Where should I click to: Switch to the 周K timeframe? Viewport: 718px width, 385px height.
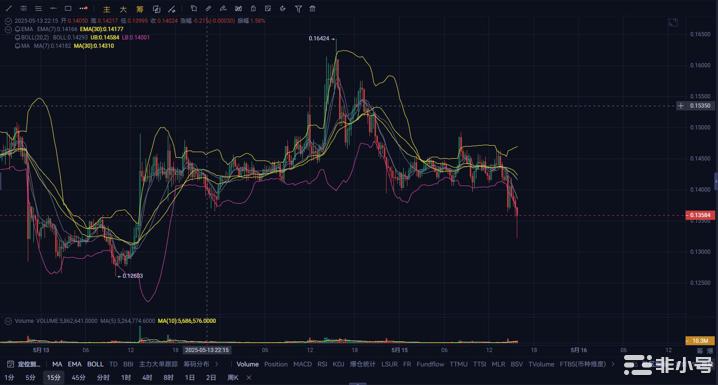click(x=233, y=378)
